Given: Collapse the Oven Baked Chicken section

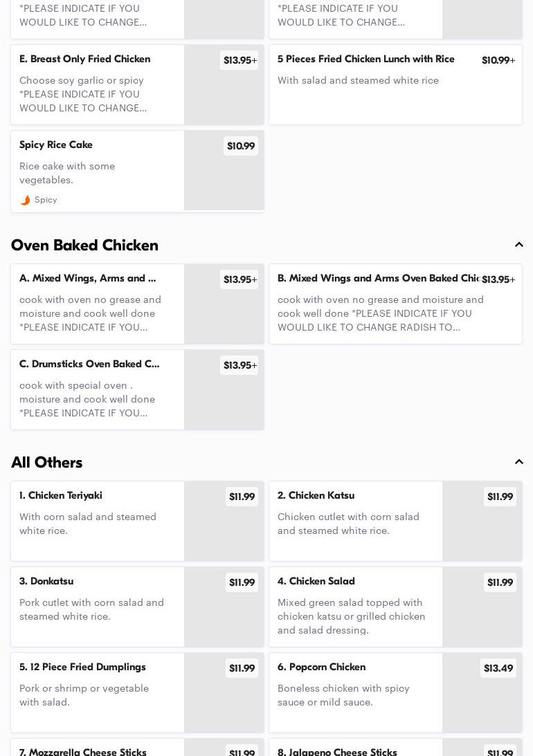Looking at the screenshot, I should [519, 245].
